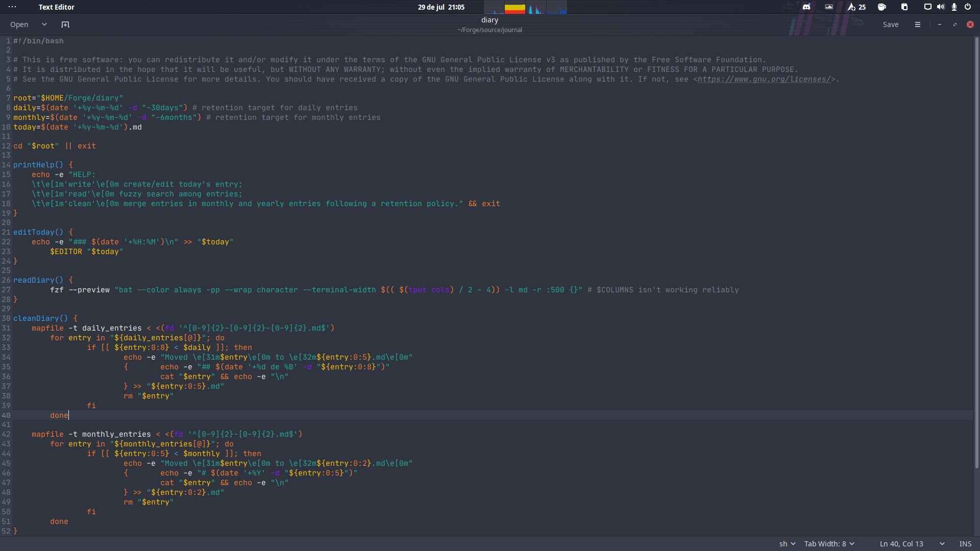Click the Save button
The image size is (980, 551).
click(891, 24)
